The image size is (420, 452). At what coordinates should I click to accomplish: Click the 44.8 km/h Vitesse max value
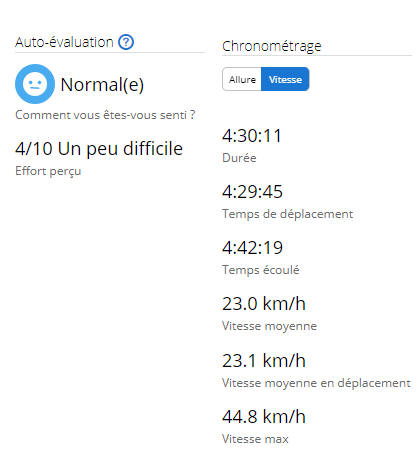(x=264, y=417)
